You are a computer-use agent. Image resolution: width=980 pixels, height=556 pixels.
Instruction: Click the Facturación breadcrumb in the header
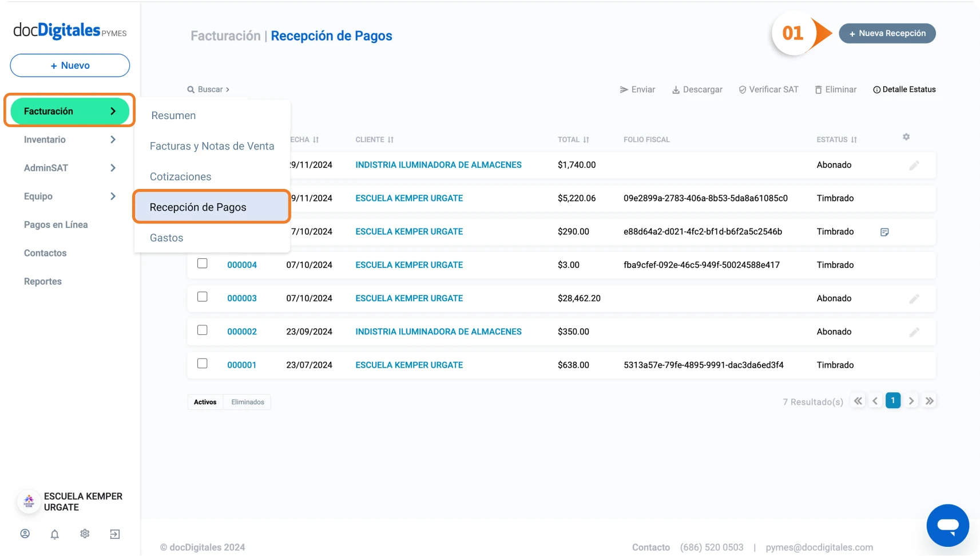click(225, 36)
